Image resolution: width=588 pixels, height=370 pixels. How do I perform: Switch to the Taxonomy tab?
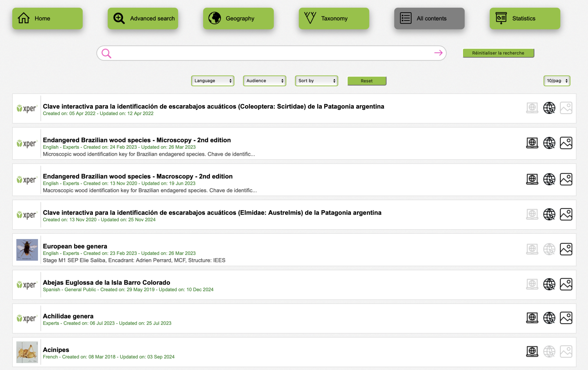pyautogui.click(x=334, y=18)
